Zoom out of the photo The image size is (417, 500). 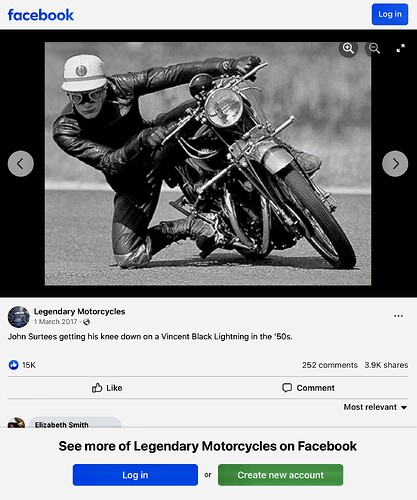[x=374, y=49]
